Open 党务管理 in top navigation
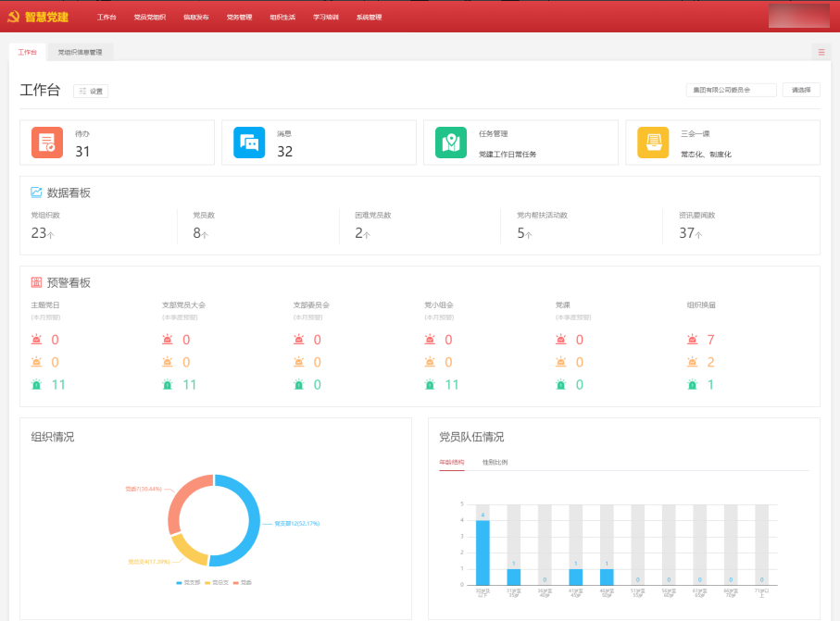Viewport: 840px width, 621px height. pyautogui.click(x=239, y=17)
